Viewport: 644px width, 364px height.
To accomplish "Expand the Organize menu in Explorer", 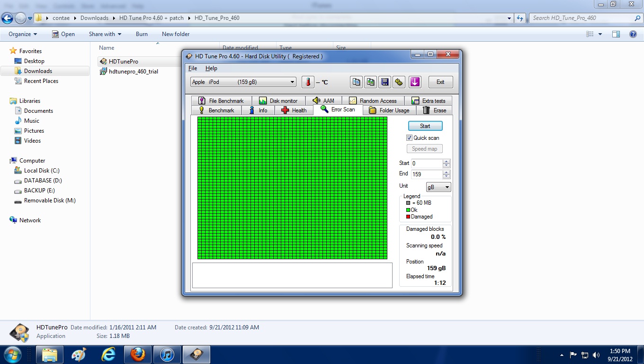I will tap(22, 34).
